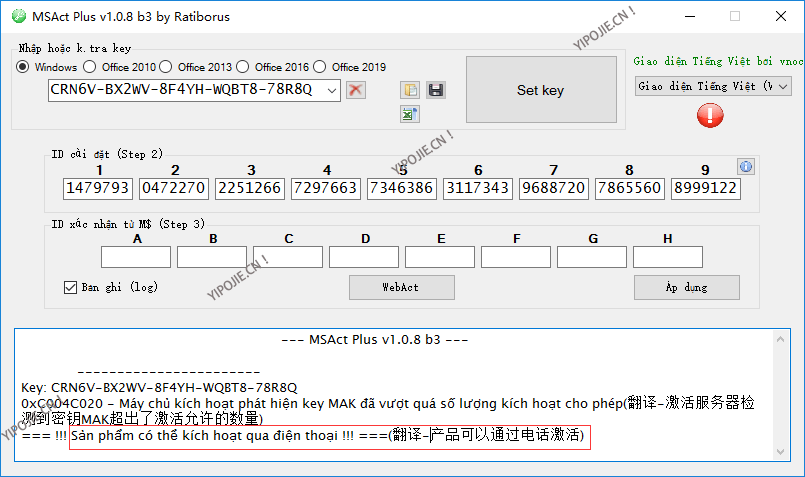Click confirmation ID field G
Viewport: 805px width, 477px height.
tap(592, 257)
